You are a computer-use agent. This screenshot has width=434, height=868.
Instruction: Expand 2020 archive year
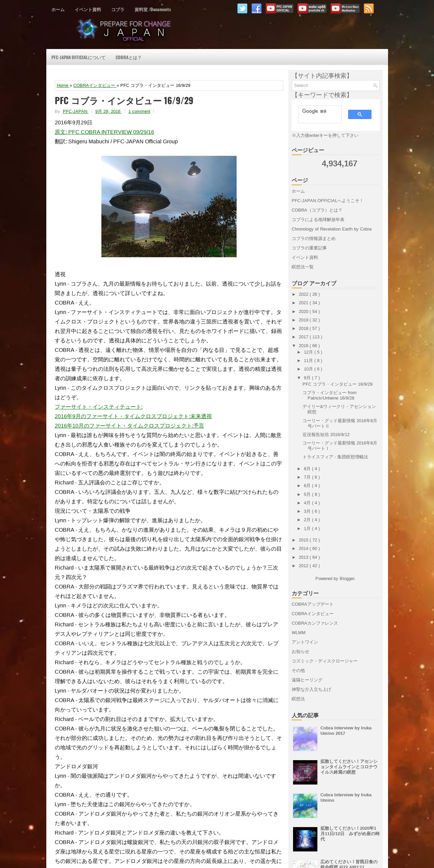[x=294, y=312]
